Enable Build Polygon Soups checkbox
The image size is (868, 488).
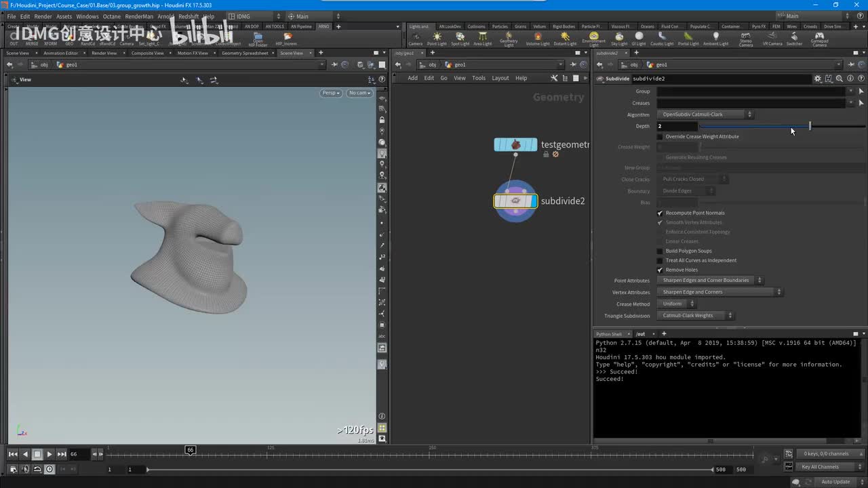pyautogui.click(x=660, y=251)
